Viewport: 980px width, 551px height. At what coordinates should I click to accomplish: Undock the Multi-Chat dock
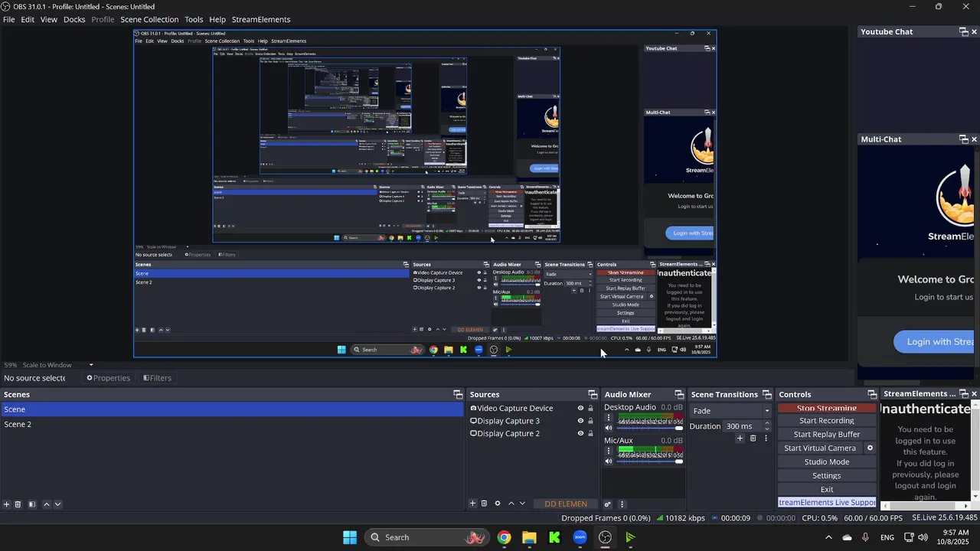click(x=964, y=139)
